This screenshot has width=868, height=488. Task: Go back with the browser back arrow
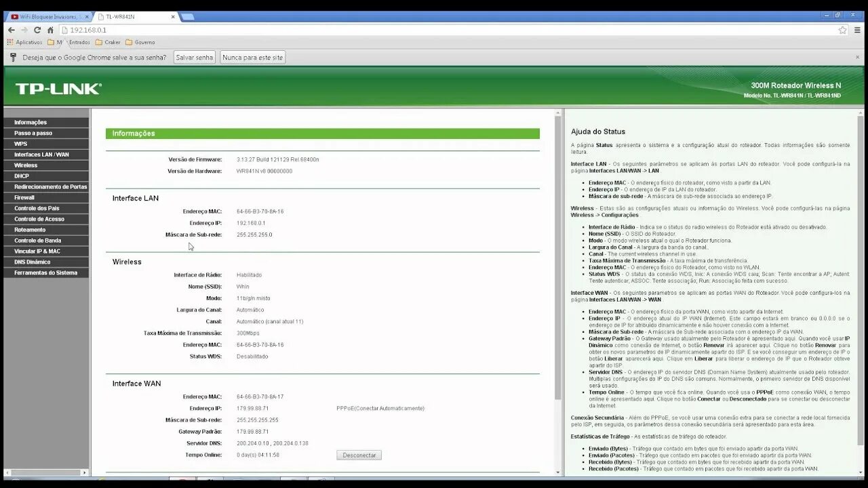coord(12,30)
